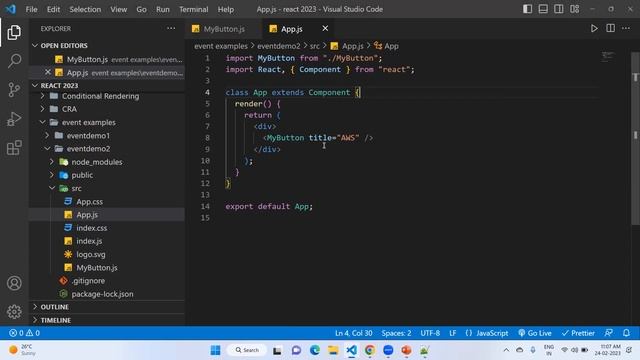Open the Extensions view

14,148
